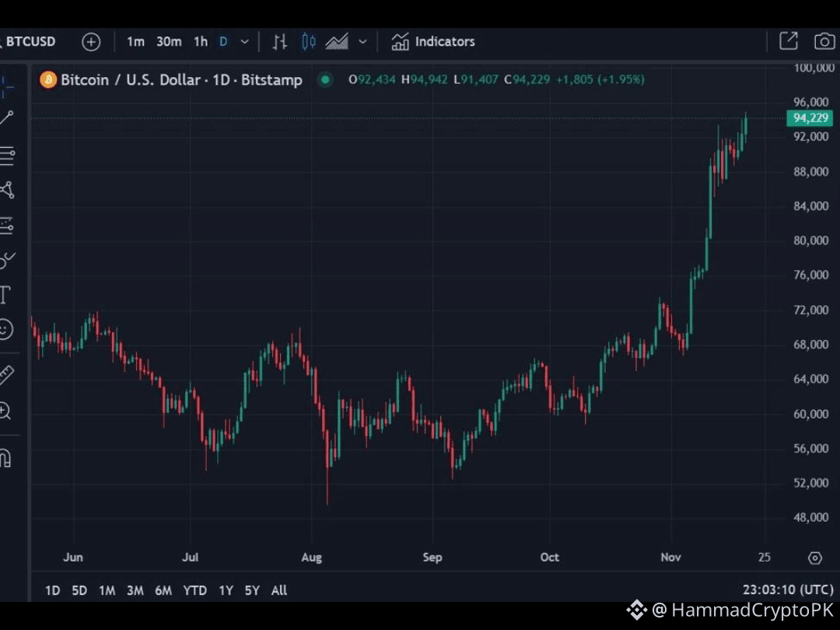The width and height of the screenshot is (840, 630).
Task: Select the ruler measure tool
Action: tap(6, 375)
